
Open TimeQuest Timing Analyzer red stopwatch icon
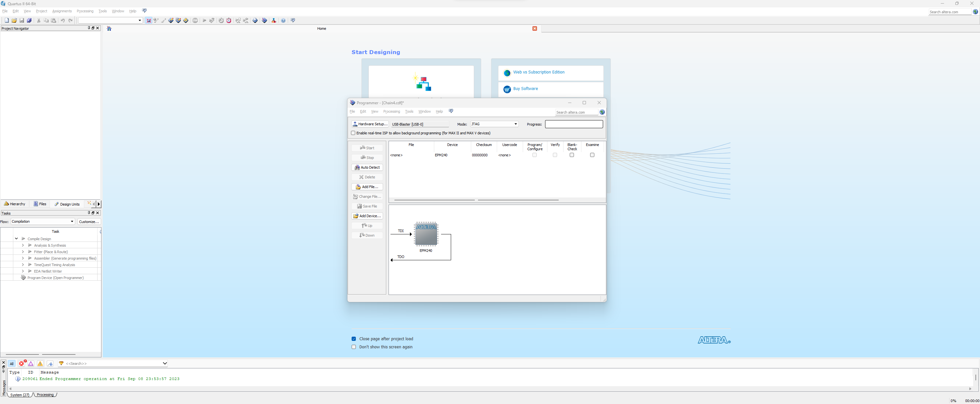[x=229, y=20]
